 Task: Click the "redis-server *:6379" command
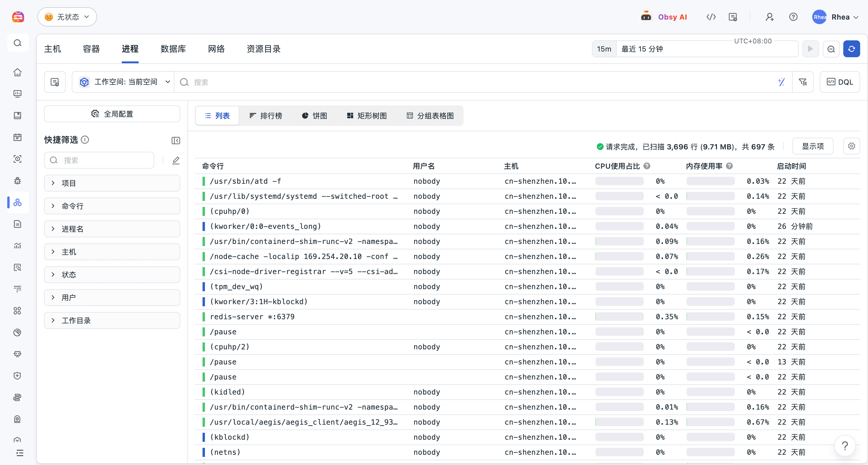(x=252, y=317)
